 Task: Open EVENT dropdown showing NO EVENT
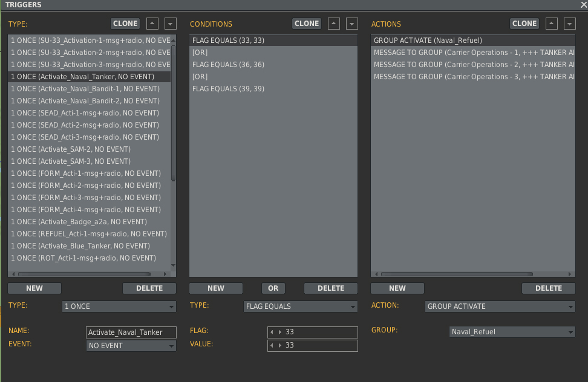[131, 346]
